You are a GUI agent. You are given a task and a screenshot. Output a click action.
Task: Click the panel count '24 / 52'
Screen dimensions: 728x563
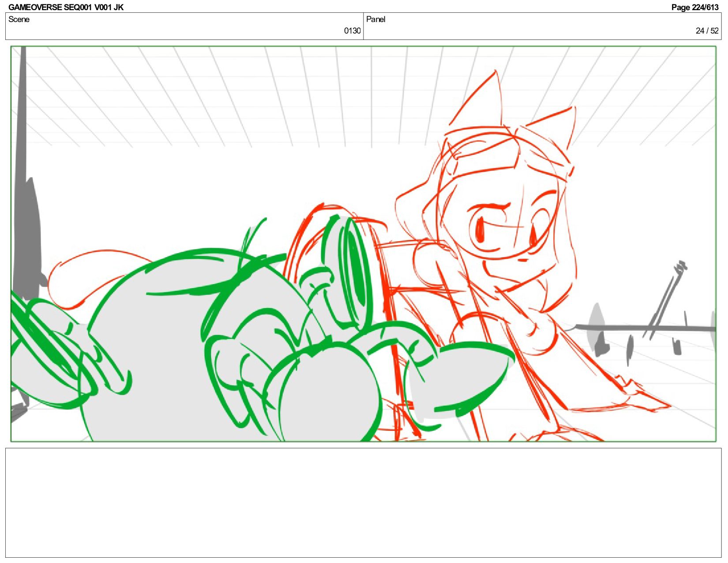pos(707,30)
